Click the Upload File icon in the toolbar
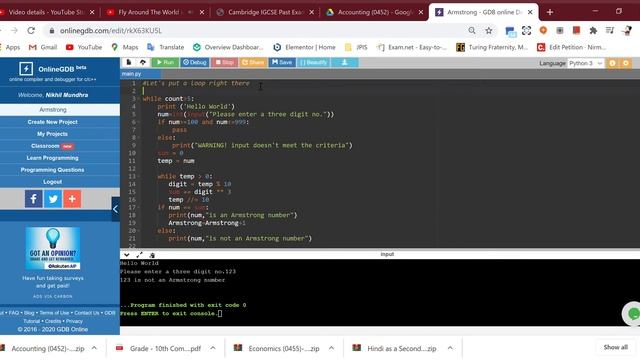The width and height of the screenshot is (640, 360). pos(142,62)
